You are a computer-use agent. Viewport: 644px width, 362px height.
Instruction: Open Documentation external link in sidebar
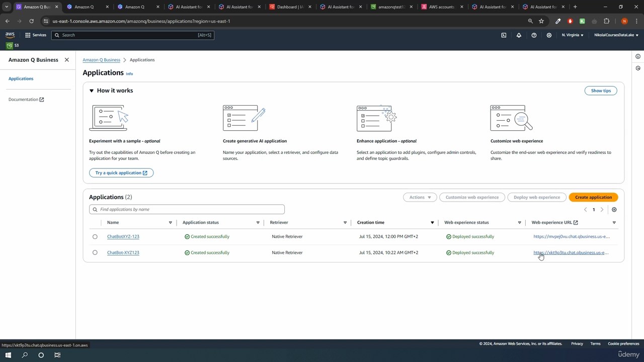[x=26, y=100]
